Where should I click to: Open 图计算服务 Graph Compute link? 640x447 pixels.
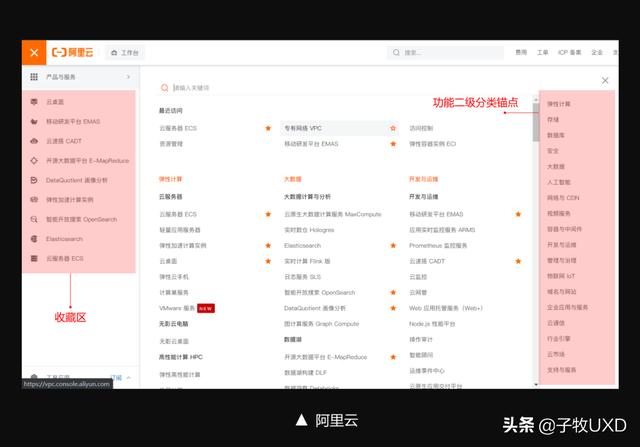coord(322,324)
